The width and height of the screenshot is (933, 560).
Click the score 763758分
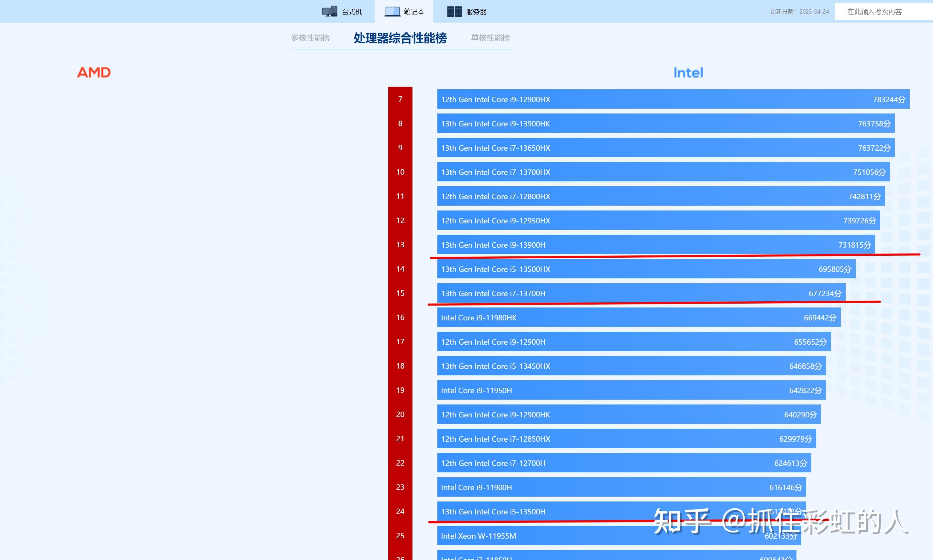click(x=874, y=124)
